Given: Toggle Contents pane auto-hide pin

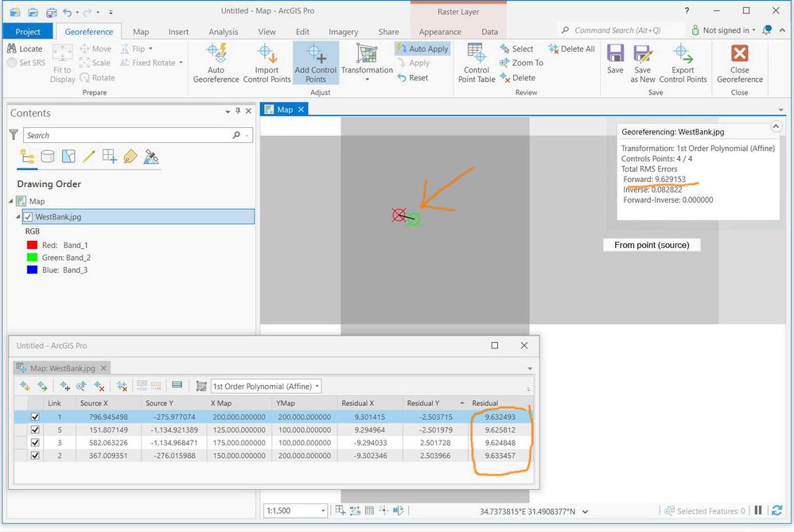Looking at the screenshot, I should (238, 111).
